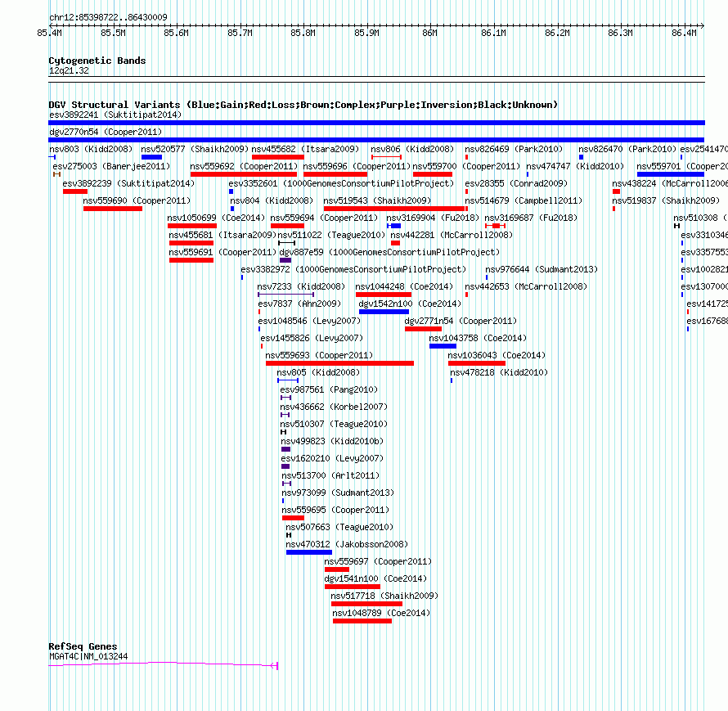Click esv3352601 1000GenomesConsortiumPilotProject label
The height and width of the screenshot is (711, 728).
tap(341, 183)
